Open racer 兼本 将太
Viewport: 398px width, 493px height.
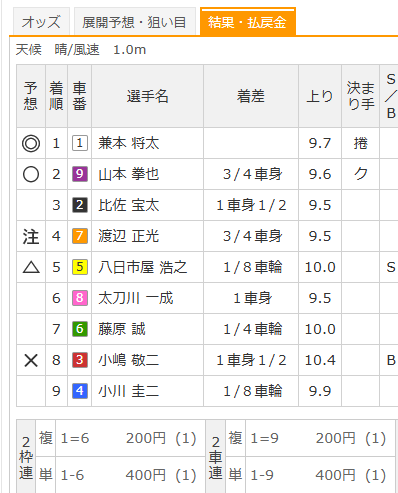click(x=129, y=143)
